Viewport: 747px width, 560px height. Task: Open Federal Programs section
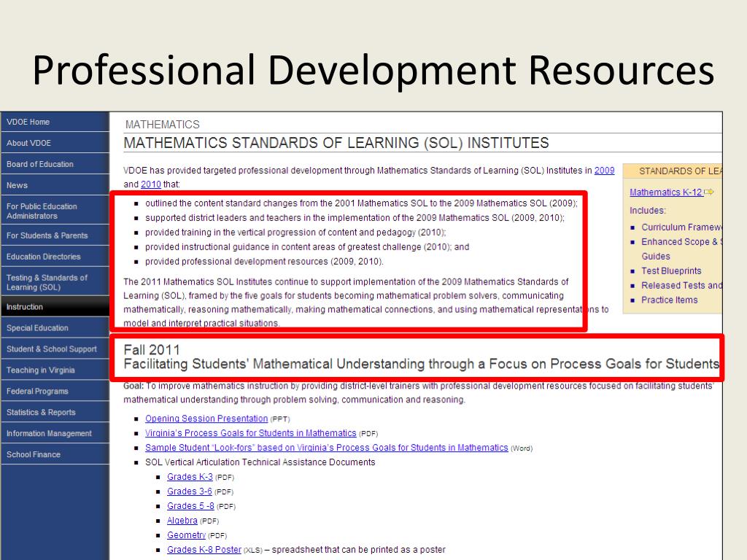click(x=55, y=391)
